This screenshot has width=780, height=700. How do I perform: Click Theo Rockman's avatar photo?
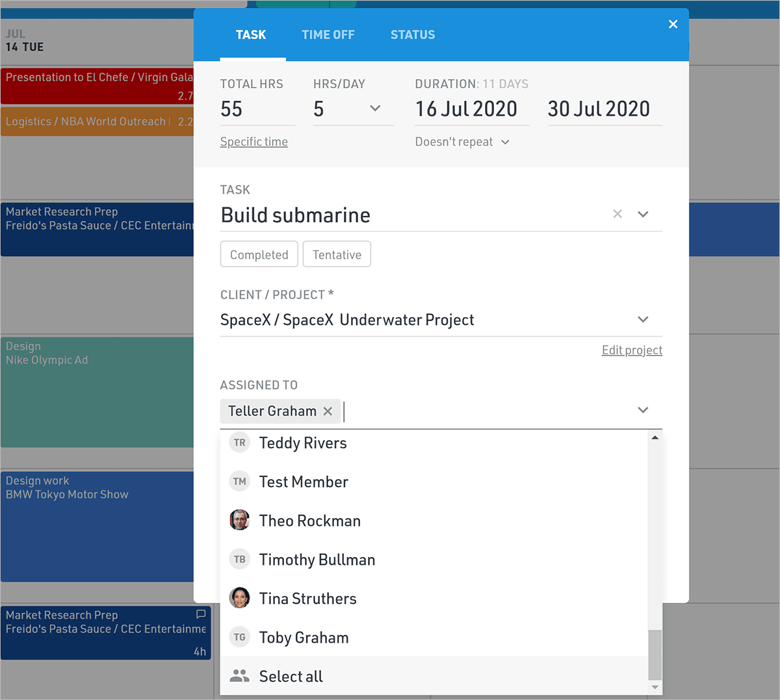(240, 520)
